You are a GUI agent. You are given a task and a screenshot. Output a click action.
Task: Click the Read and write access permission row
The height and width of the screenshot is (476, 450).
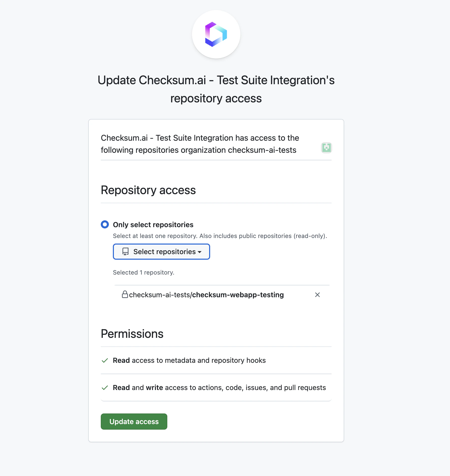(x=219, y=388)
